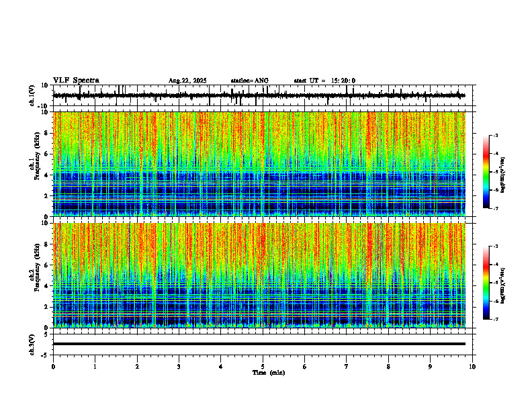Click the 'ch.1(V)' waveform axis label

[32, 95]
